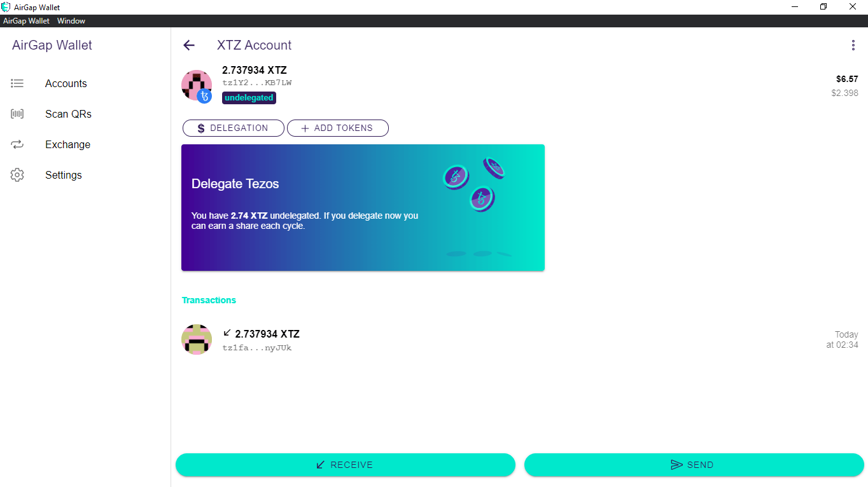
Task: Click the XTZ Account page title
Action: pyautogui.click(x=255, y=45)
